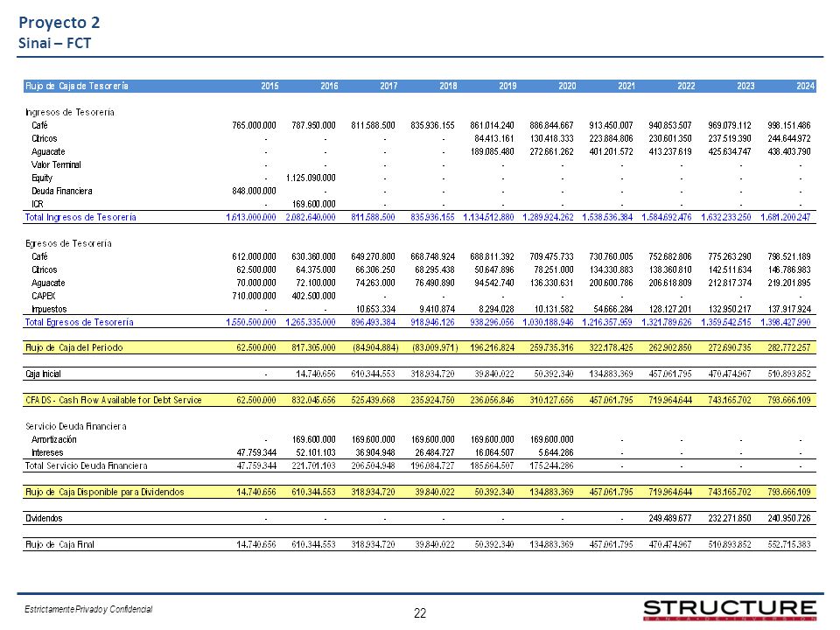Screen dimensions: 840x630
Task: Click Cítricos expense value 62.500.000
Action: pyautogui.click(x=256, y=269)
